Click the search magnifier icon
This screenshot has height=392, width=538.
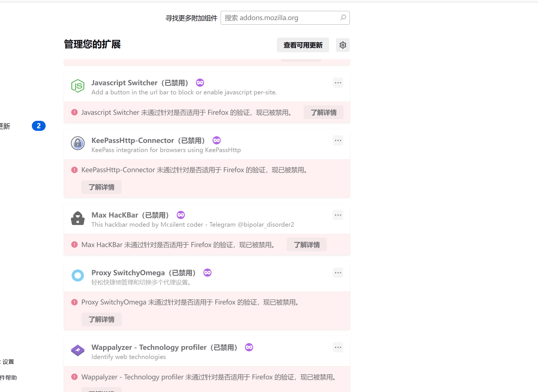click(x=343, y=18)
